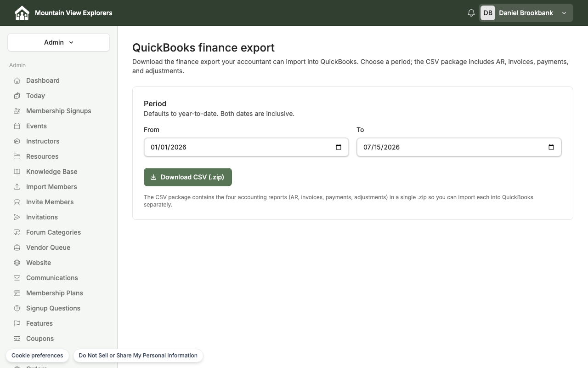Click the Coupons ticket icon
588x368 pixels.
(x=17, y=339)
